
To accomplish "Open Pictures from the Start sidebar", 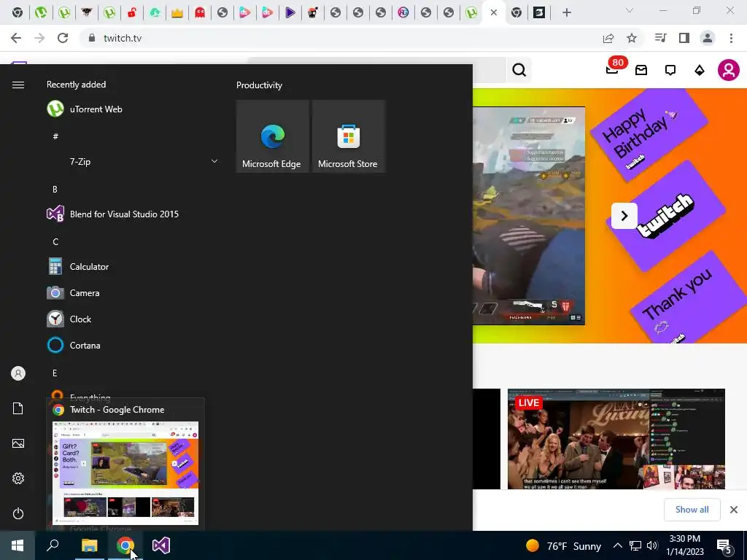I will pos(18,443).
